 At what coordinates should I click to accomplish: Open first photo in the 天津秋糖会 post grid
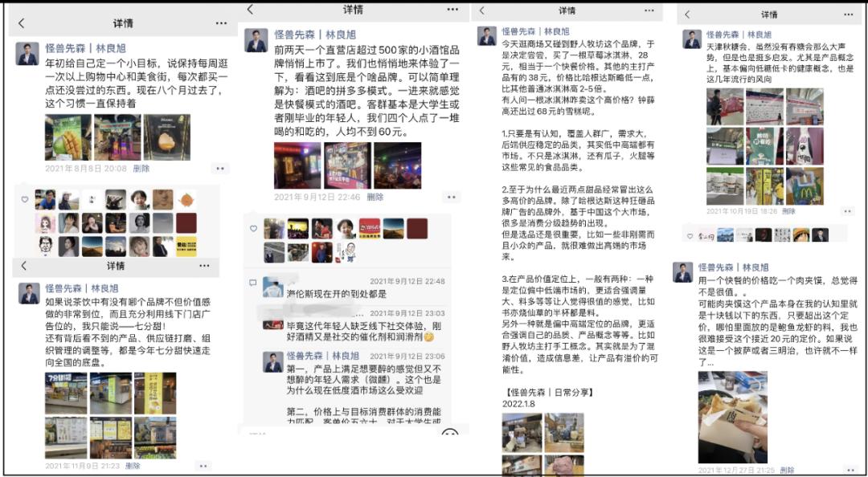click(725, 107)
